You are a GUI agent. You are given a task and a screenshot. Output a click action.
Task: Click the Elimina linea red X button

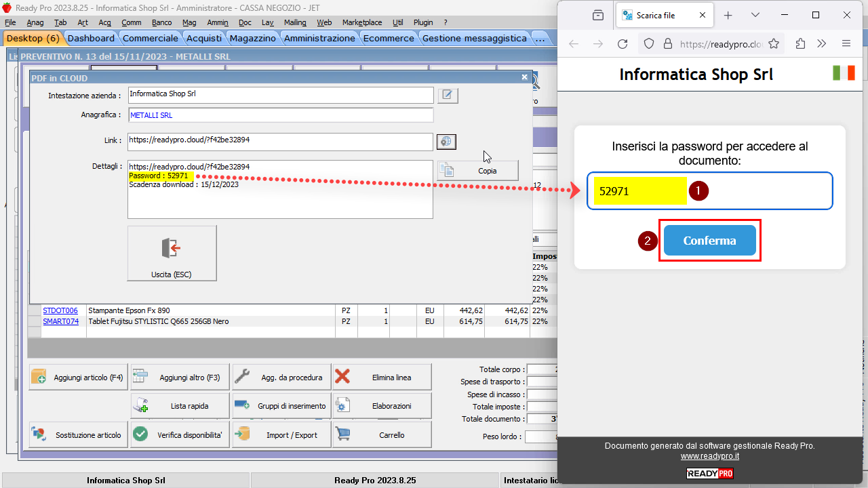pyautogui.click(x=382, y=378)
